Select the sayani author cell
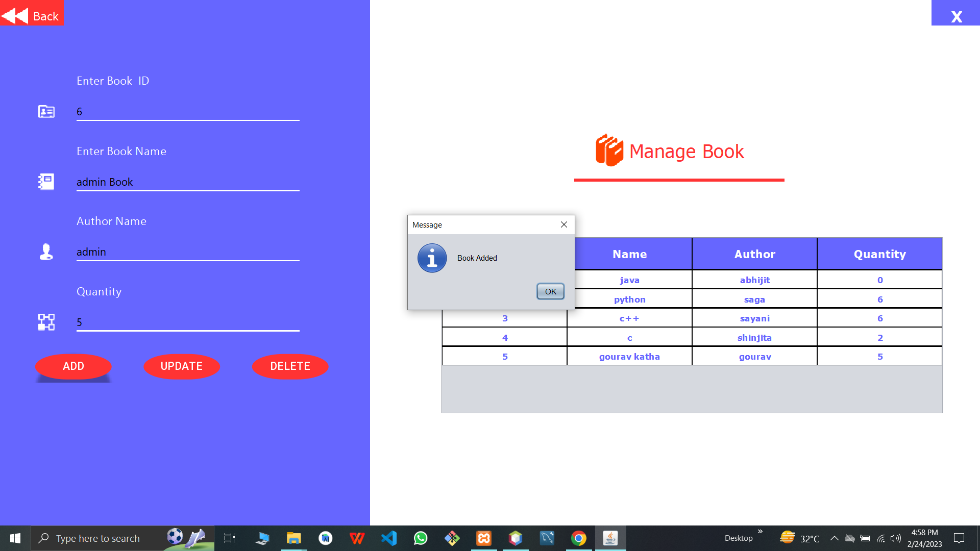 pyautogui.click(x=754, y=318)
